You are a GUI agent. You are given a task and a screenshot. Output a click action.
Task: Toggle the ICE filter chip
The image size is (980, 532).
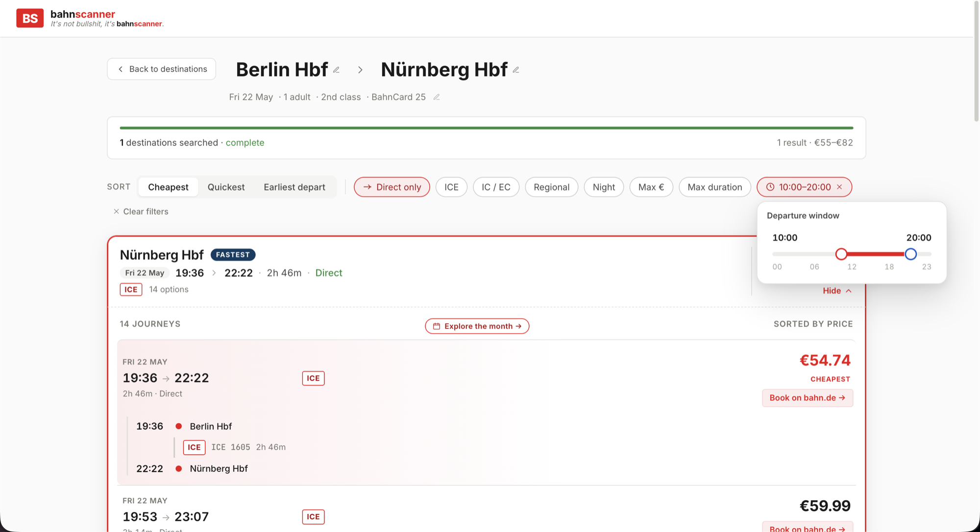[x=451, y=187]
